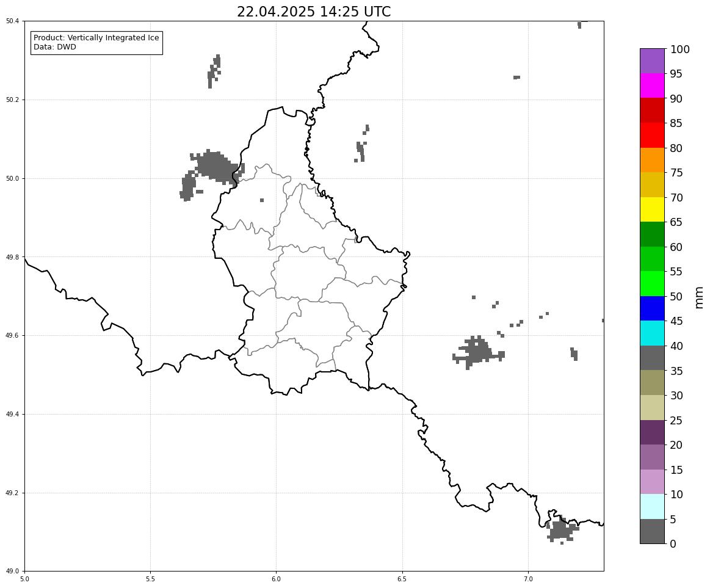Screen dimensions: 710x588
Task: Select the grey 35–40 colorbar segment
Action: (x=652, y=358)
